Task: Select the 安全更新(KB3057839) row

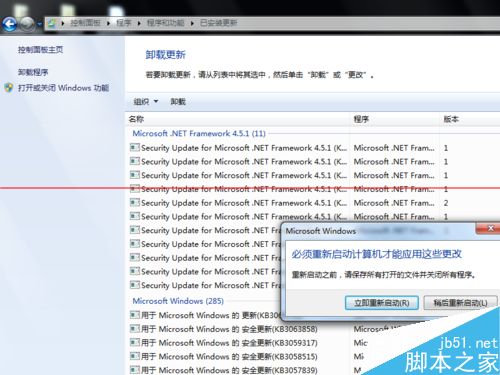Action: (x=224, y=370)
